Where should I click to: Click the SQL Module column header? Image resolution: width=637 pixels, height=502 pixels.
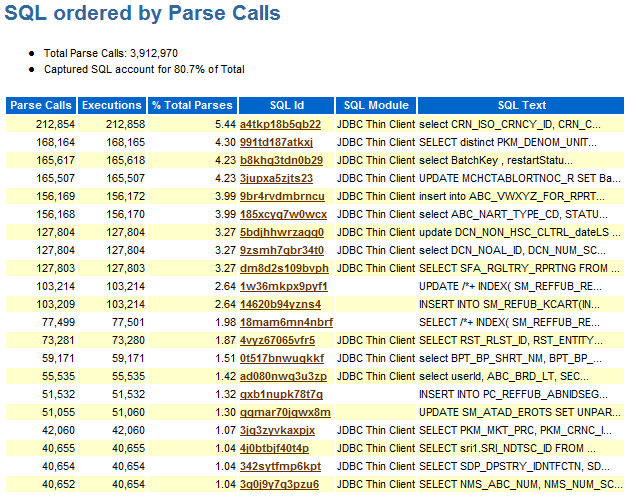[376, 105]
